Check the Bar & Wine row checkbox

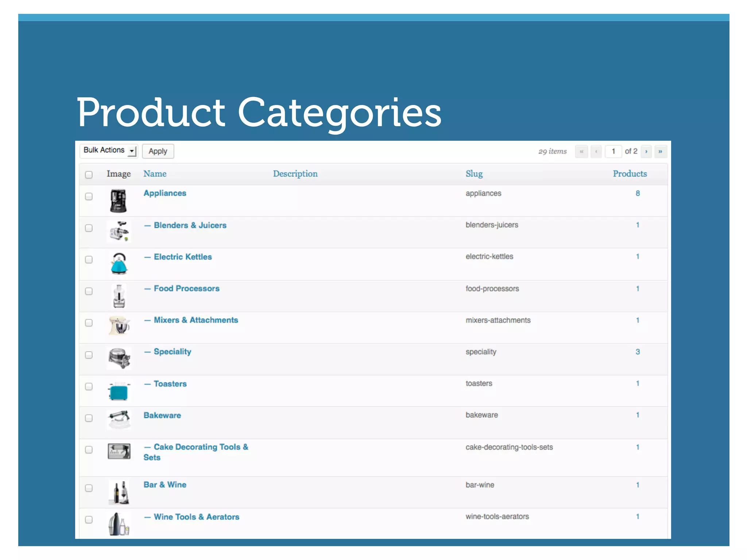(89, 488)
